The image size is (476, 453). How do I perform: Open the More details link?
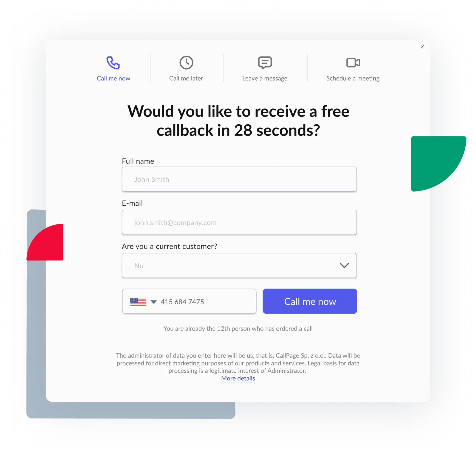pyautogui.click(x=238, y=378)
